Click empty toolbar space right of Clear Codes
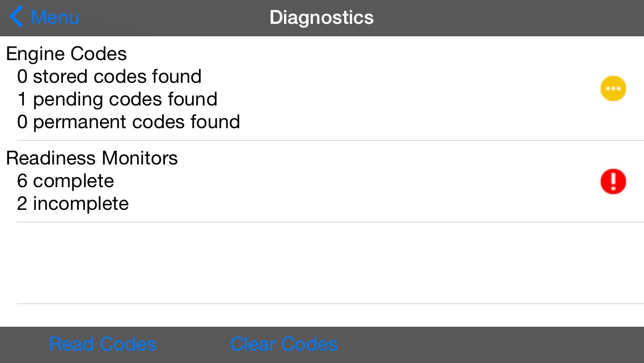The width and height of the screenshot is (644, 363). [488, 344]
